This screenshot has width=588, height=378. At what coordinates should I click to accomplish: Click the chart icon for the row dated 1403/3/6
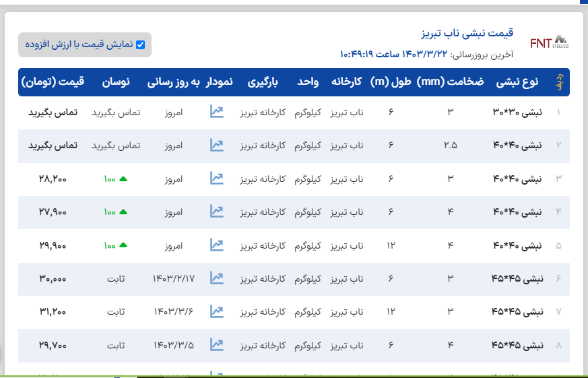tap(216, 311)
